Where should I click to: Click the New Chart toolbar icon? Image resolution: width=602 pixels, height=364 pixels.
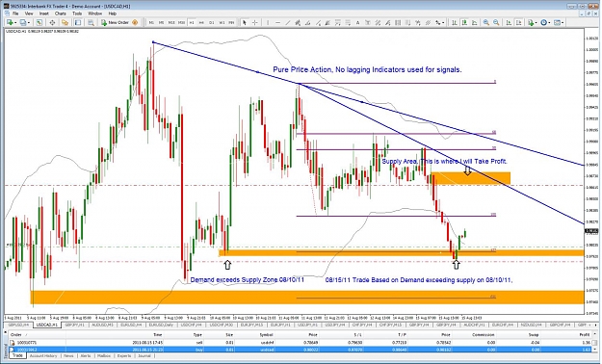point(10,23)
